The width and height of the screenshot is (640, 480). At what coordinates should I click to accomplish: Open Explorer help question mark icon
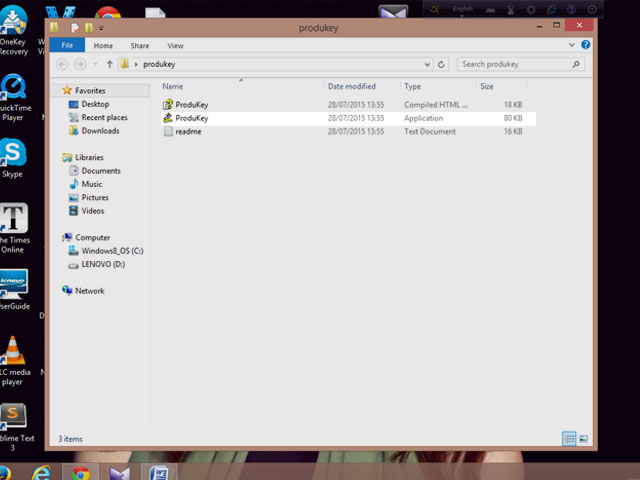click(585, 44)
